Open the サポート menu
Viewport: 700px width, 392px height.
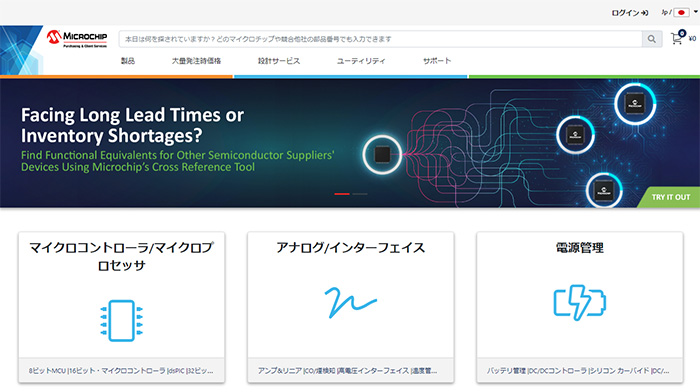coord(437,61)
